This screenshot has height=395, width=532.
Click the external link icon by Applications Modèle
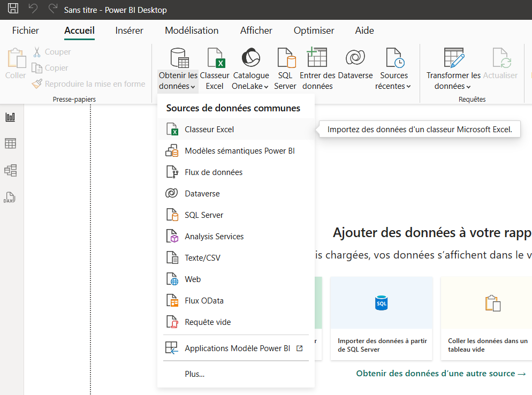coord(299,348)
